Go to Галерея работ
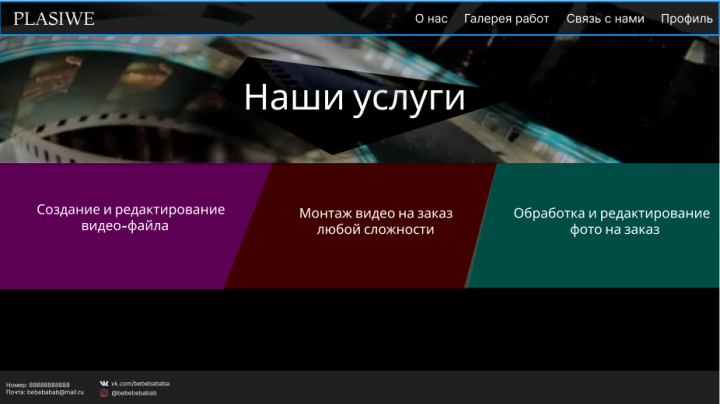720x404 pixels. pyautogui.click(x=506, y=19)
